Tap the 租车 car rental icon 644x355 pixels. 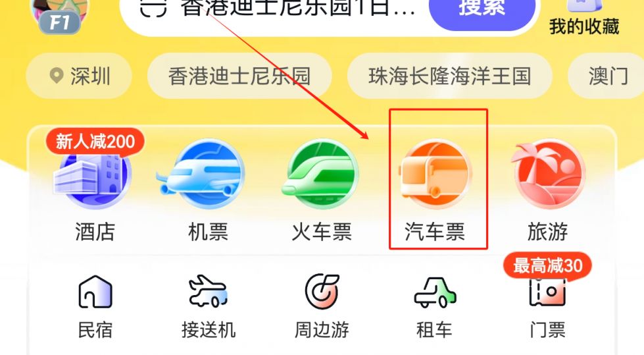[435, 292]
